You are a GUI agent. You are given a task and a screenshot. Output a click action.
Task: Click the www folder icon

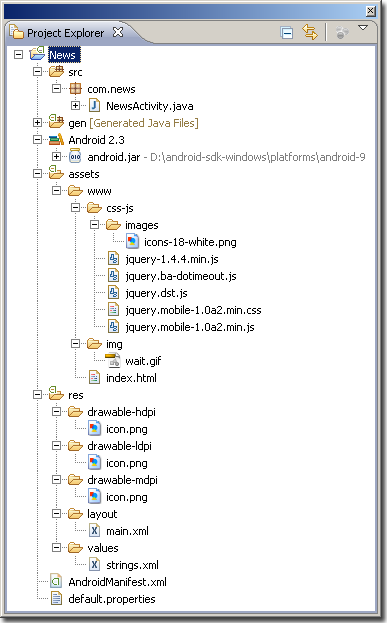(75, 191)
